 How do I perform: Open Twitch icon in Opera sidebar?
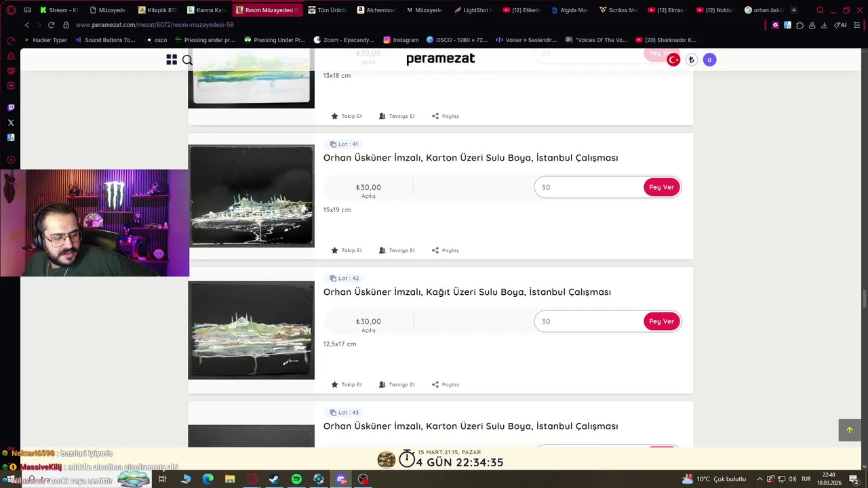[11, 108]
